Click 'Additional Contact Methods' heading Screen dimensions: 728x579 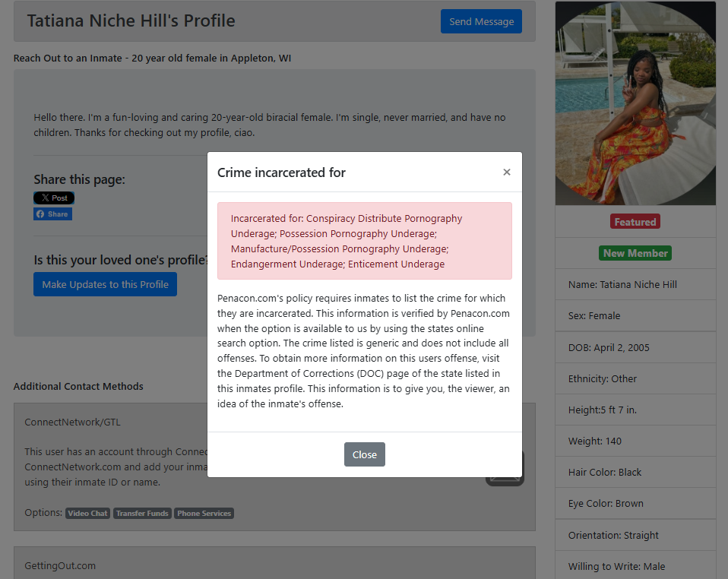pyautogui.click(x=78, y=386)
